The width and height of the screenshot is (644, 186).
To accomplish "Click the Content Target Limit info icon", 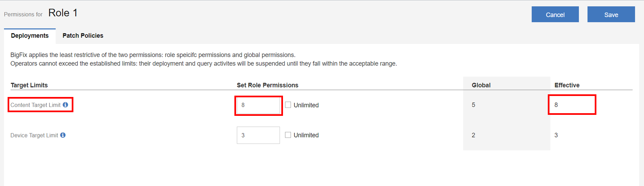I will pyautogui.click(x=65, y=105).
